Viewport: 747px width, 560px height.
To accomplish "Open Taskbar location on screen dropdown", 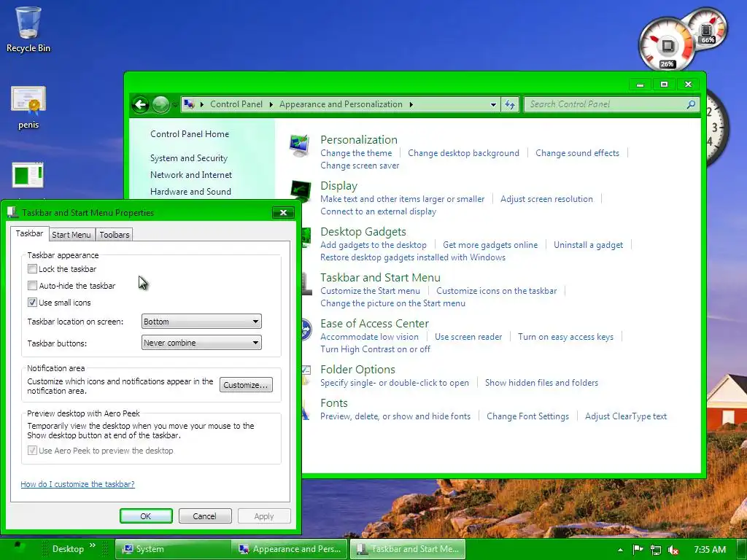I will 201,322.
